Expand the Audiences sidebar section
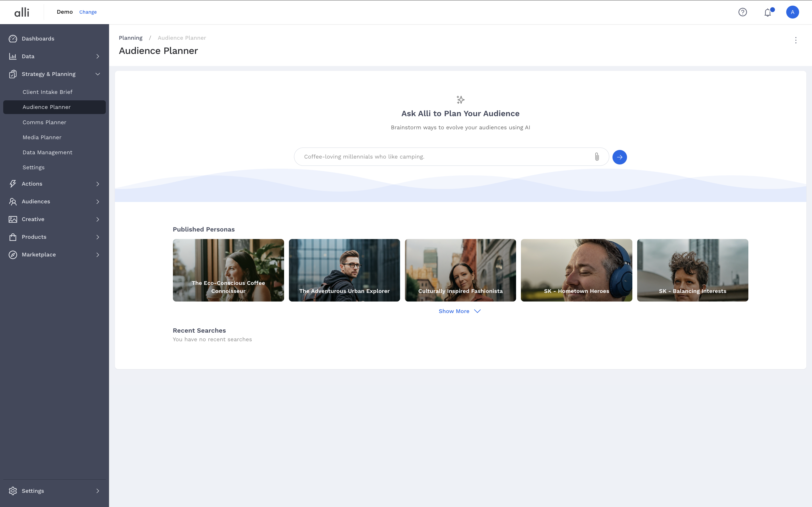The height and width of the screenshot is (507, 812). pyautogui.click(x=98, y=201)
